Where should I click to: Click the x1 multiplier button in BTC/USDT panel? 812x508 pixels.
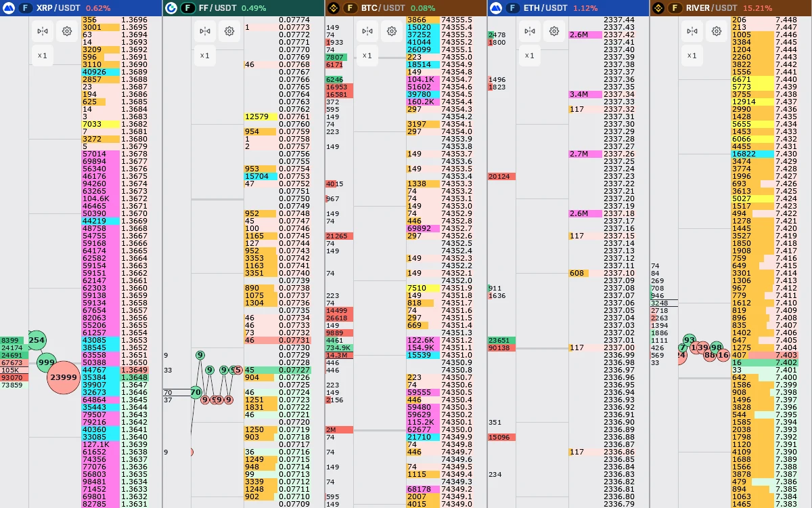click(367, 56)
